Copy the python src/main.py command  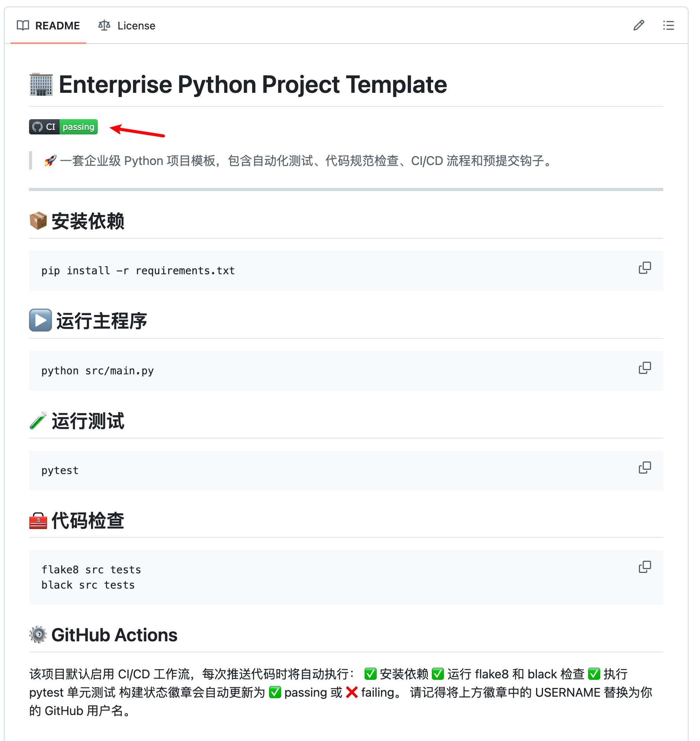pyautogui.click(x=645, y=368)
